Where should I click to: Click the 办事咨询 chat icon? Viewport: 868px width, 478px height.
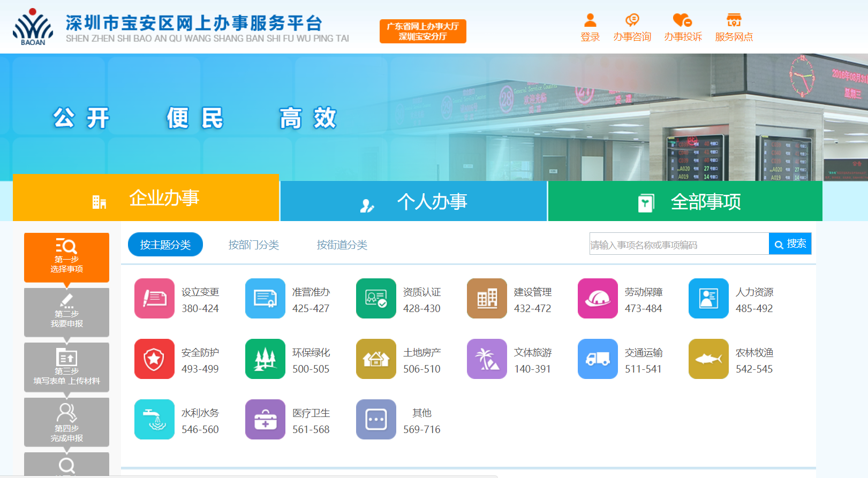(632, 20)
